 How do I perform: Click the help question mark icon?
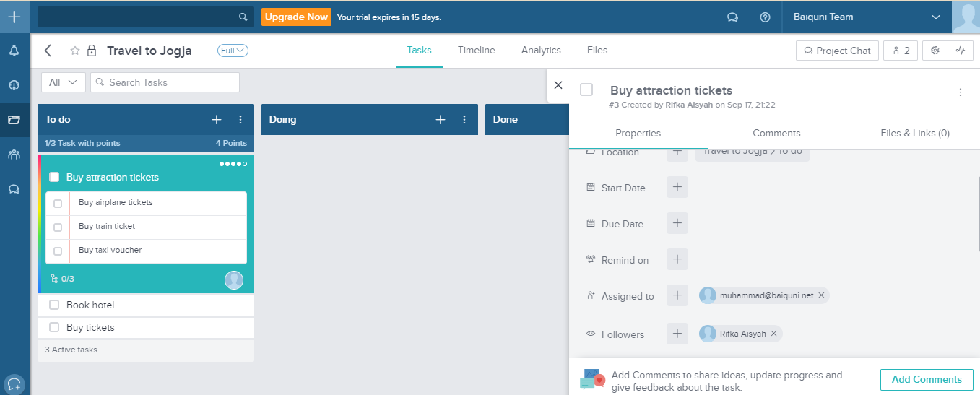pyautogui.click(x=765, y=17)
